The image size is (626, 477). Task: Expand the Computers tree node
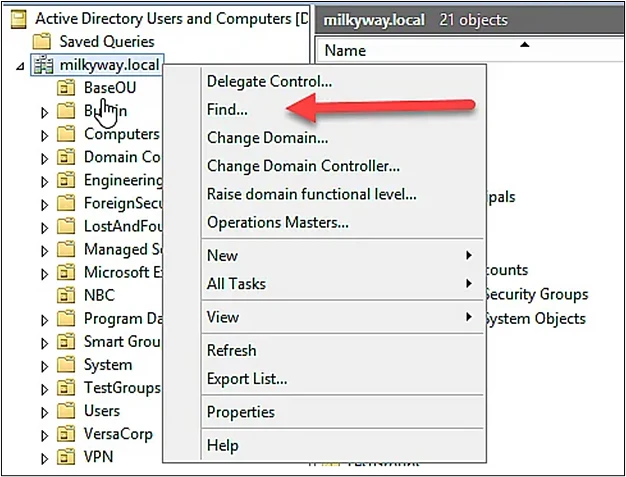[x=44, y=136]
